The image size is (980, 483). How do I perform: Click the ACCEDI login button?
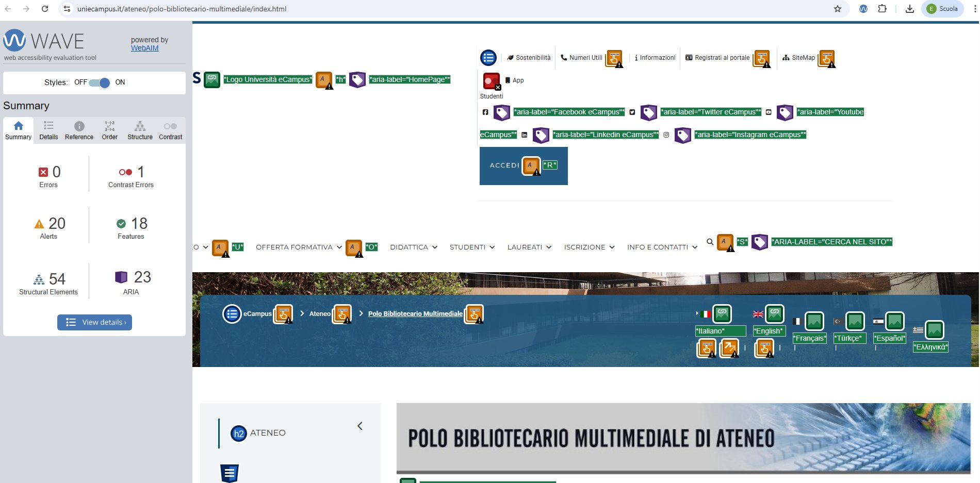click(504, 165)
